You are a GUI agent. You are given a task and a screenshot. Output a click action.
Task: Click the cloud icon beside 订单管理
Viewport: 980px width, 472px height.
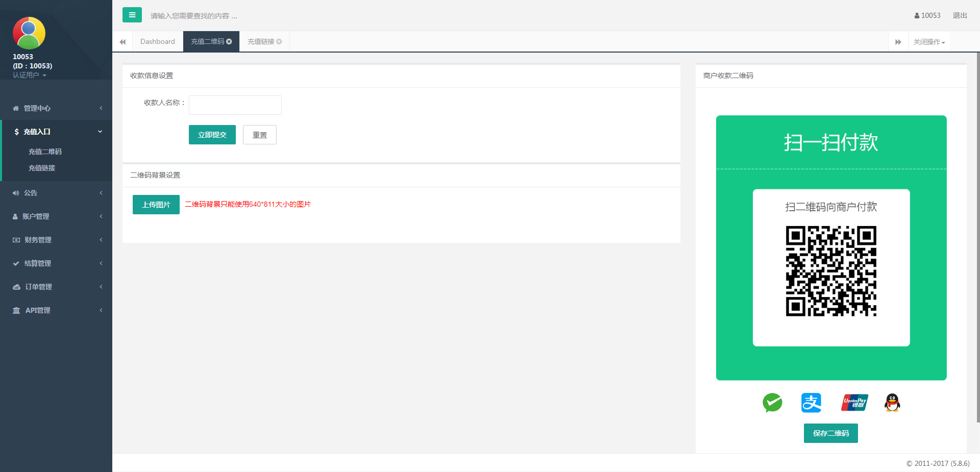click(x=16, y=287)
